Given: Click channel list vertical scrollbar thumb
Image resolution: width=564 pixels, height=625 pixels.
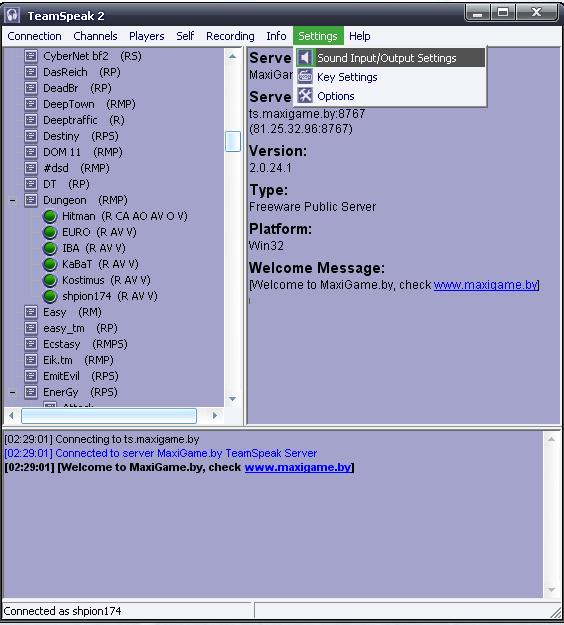Looking at the screenshot, I should pos(233,142).
